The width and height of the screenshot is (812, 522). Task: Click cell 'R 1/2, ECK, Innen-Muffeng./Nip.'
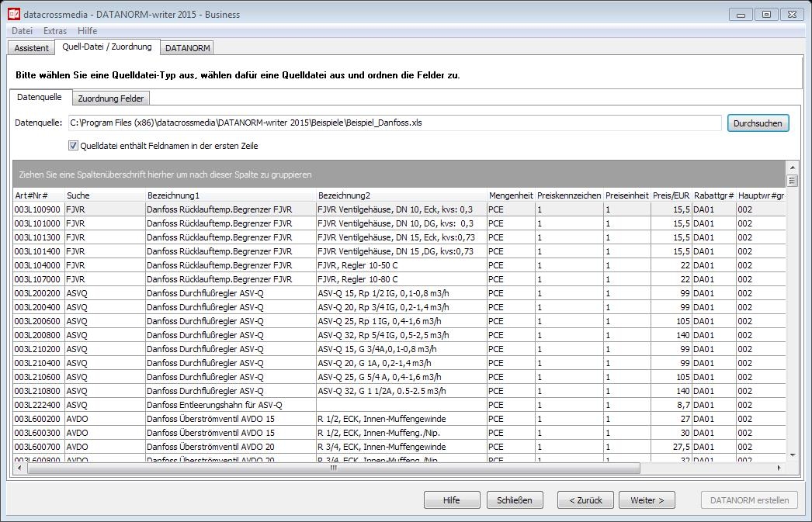click(401, 433)
